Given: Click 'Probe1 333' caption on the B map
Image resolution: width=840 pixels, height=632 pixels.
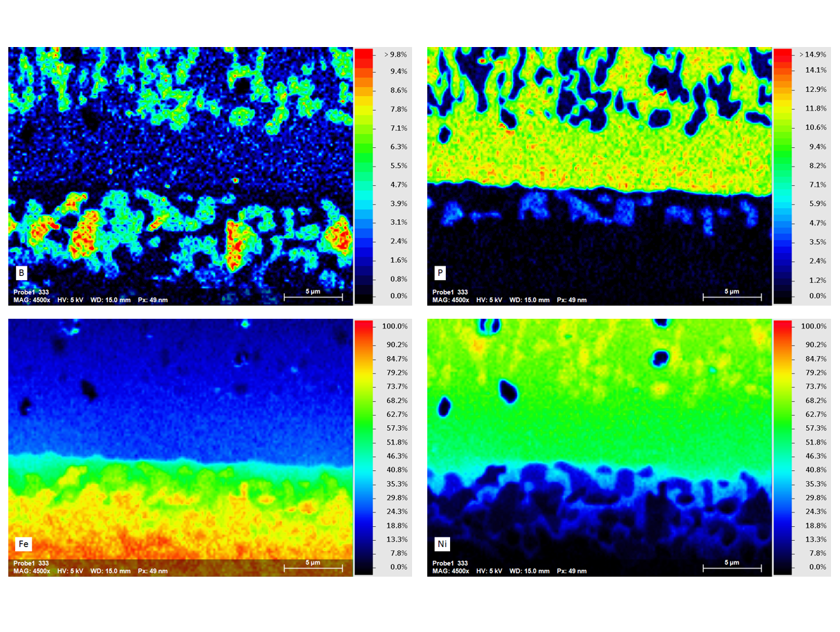Looking at the screenshot, I should point(31,292).
